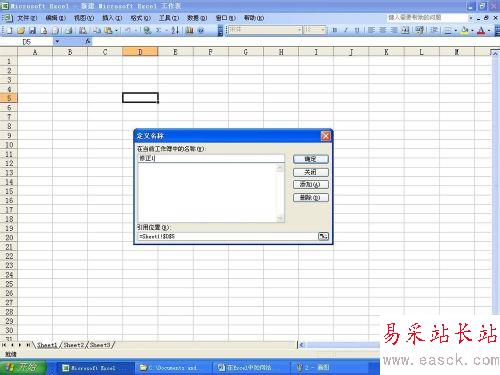Viewport: 500px width, 375px height.
Task: Click the help question search box
Action: [427, 17]
